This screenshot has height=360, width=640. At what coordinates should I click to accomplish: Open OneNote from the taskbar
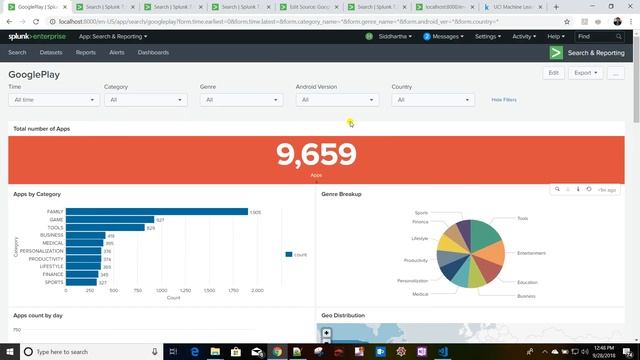(422, 351)
